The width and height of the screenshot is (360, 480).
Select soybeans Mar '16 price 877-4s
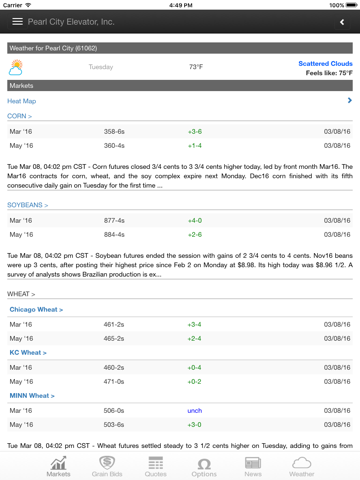(x=114, y=221)
